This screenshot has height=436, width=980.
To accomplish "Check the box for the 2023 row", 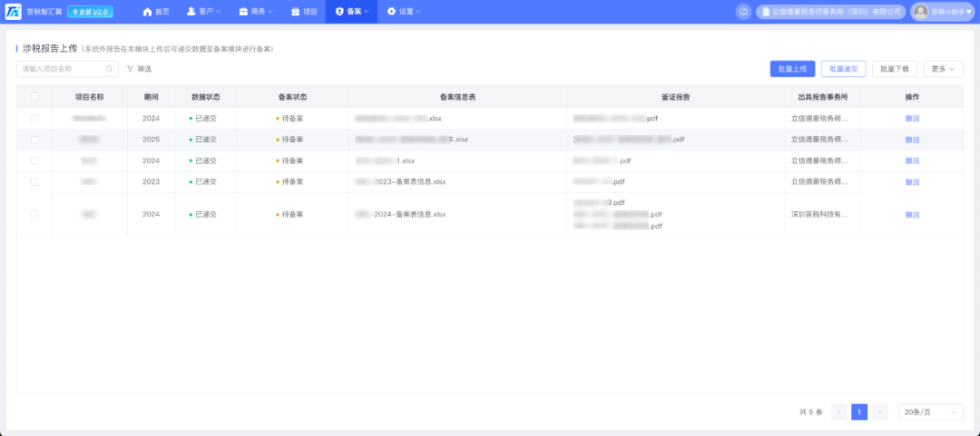I will (x=34, y=182).
